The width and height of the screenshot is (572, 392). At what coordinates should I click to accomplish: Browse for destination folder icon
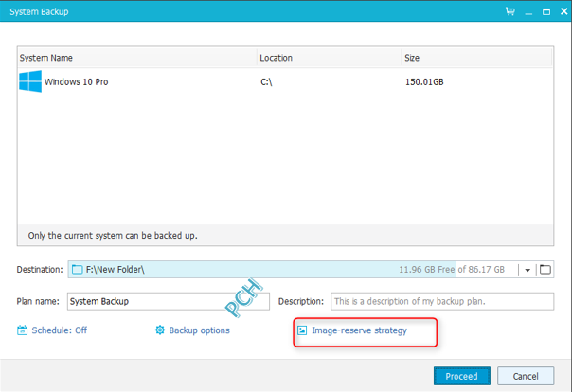[545, 270]
